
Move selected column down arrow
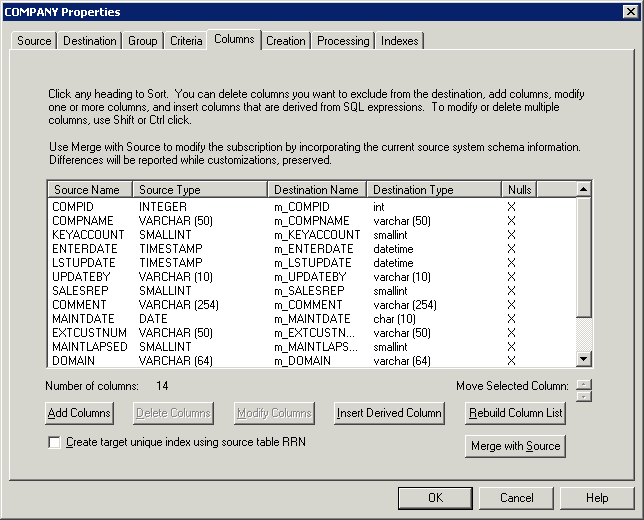[x=585, y=395]
